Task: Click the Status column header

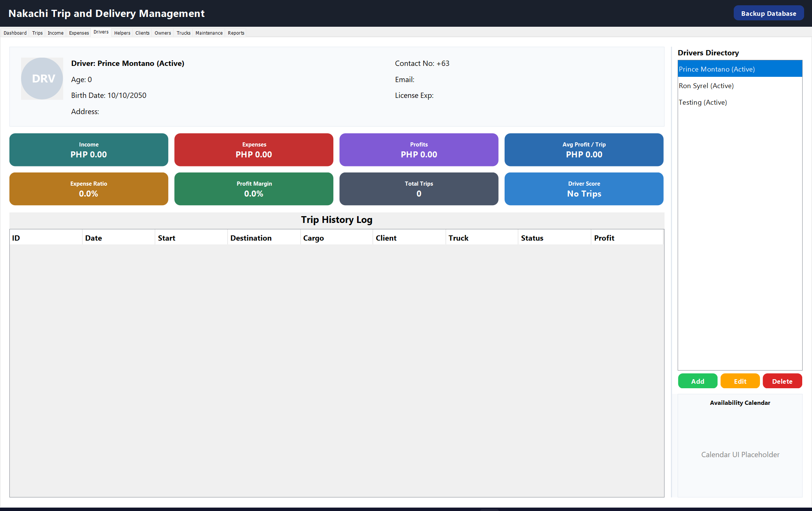Action: pyautogui.click(x=554, y=238)
